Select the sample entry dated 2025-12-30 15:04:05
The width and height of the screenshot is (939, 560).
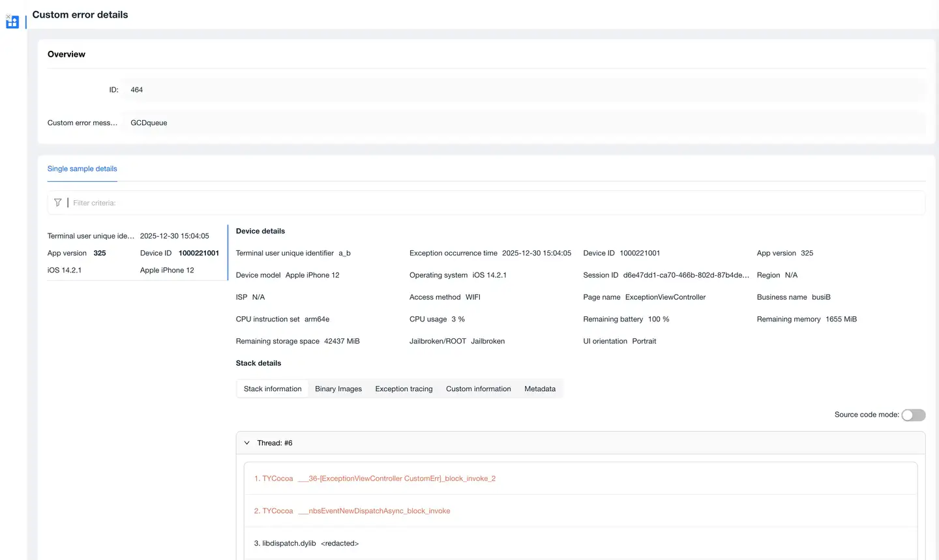point(174,236)
